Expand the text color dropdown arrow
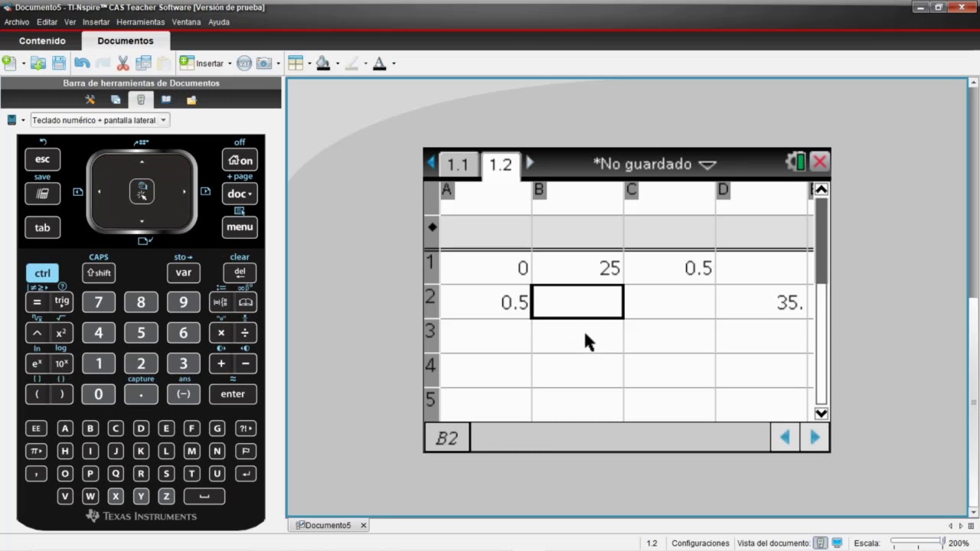The image size is (980, 551). [394, 64]
